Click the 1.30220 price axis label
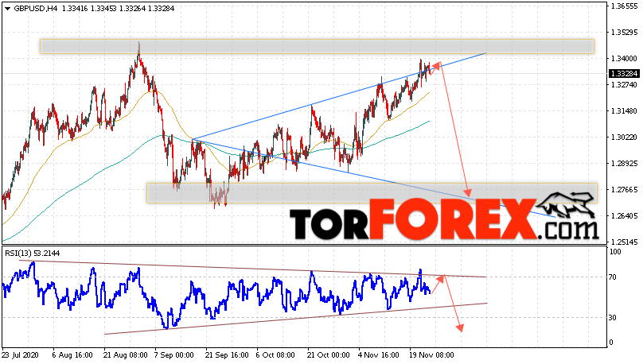The width and height of the screenshot is (643, 364). pyautogui.click(x=624, y=137)
